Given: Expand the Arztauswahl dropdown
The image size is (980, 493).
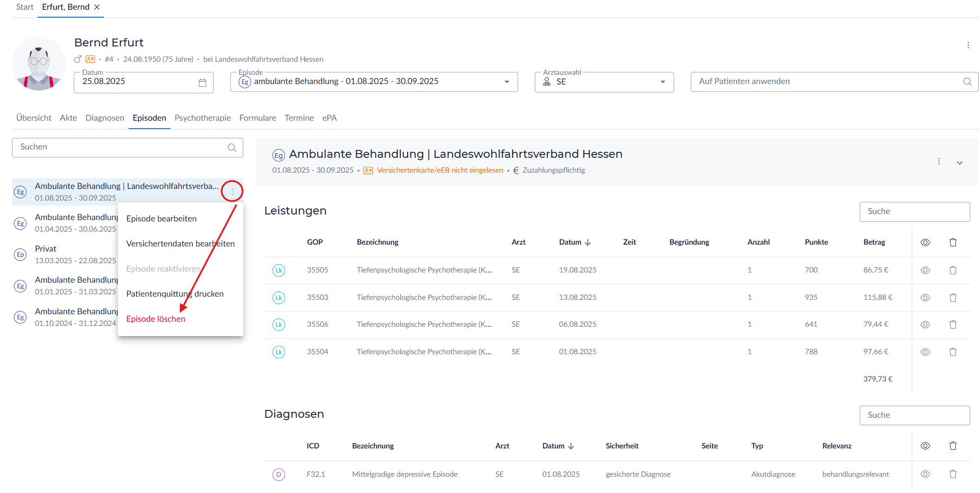Looking at the screenshot, I should coord(662,82).
